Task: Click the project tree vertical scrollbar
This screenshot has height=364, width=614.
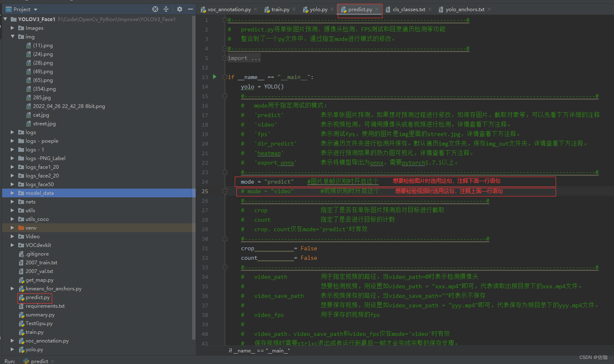Action: 194,178
